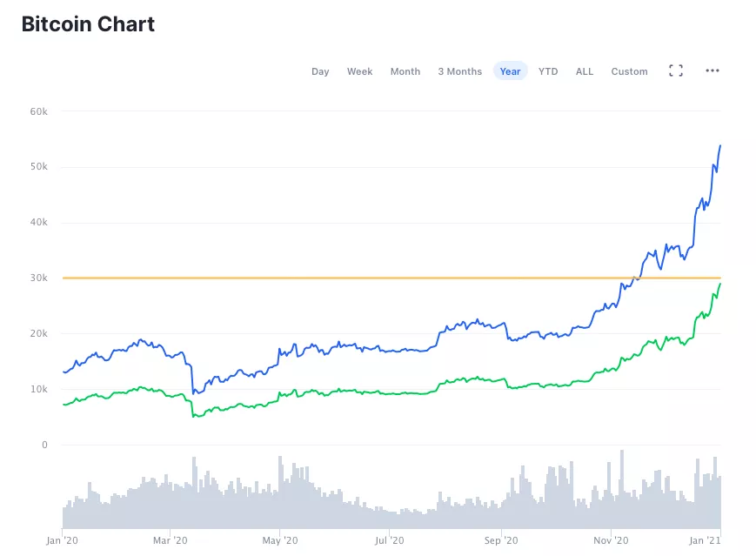Select the Week time range
Image resolution: width=756 pixels, height=556 pixels.
click(x=359, y=71)
